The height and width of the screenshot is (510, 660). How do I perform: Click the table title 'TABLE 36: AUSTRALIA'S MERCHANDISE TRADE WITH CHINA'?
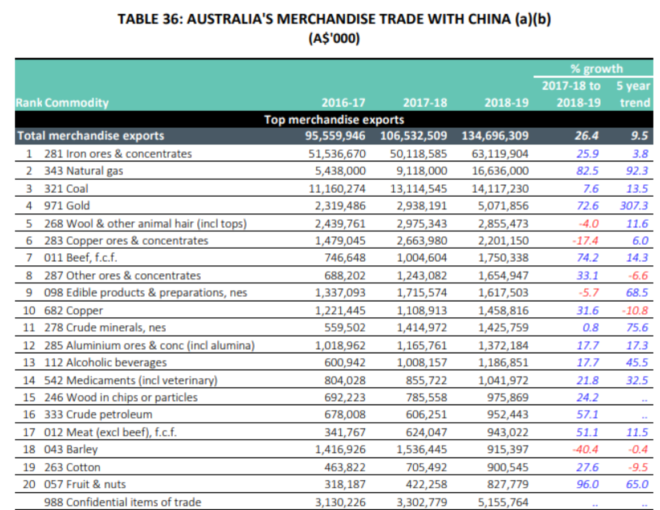click(334, 19)
